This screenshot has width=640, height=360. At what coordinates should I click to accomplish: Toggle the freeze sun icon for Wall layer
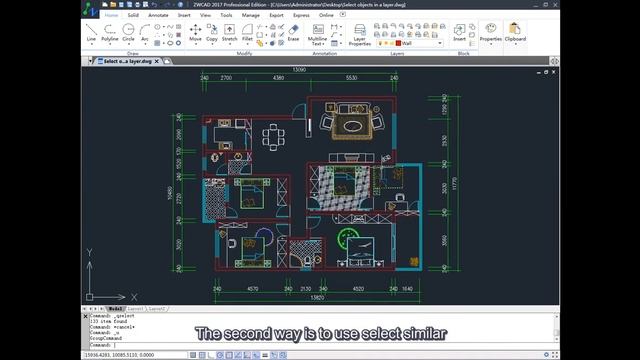pyautogui.click(x=386, y=43)
